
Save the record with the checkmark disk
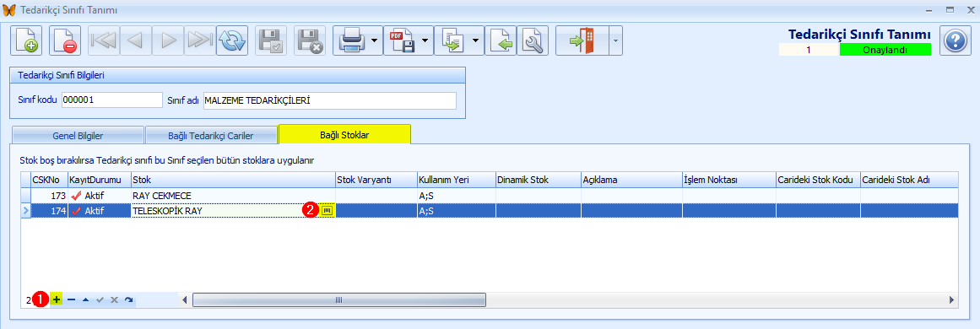[x=271, y=41]
